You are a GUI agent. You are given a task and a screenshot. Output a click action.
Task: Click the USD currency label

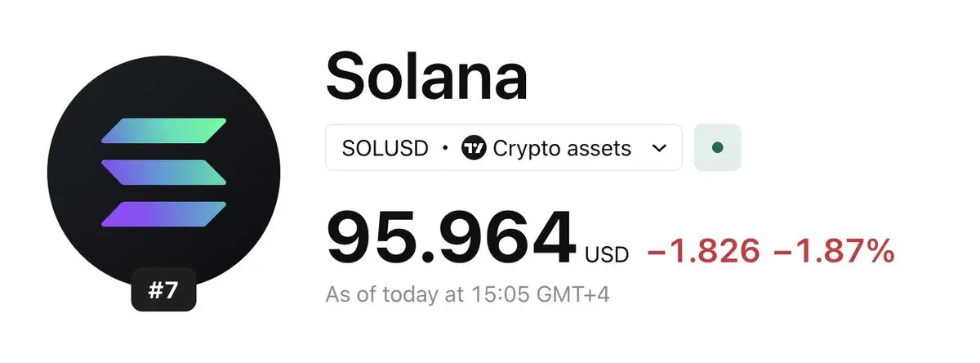pos(607,255)
